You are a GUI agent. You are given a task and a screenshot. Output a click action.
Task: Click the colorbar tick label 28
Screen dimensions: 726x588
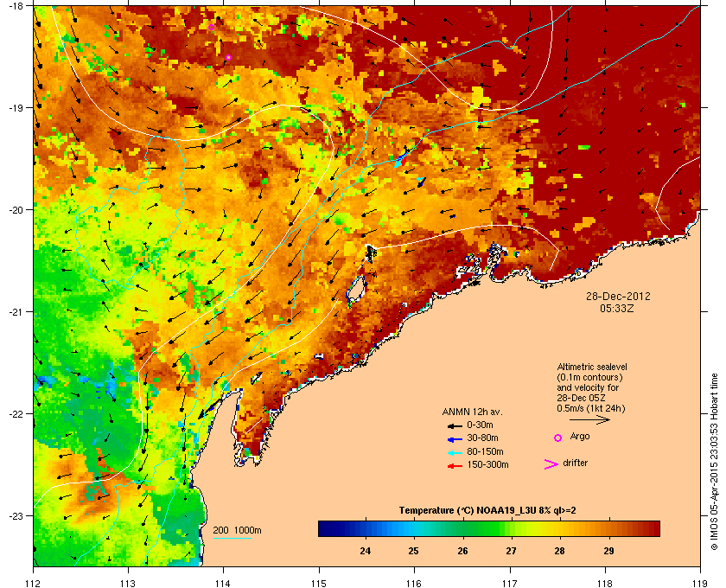[x=560, y=551]
